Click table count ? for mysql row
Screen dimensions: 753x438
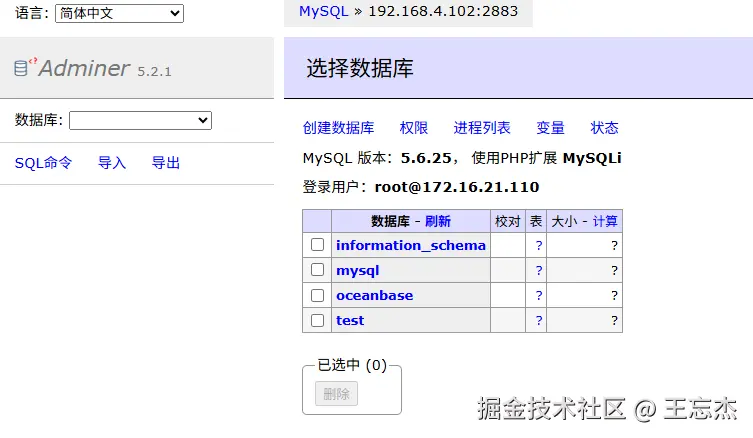click(539, 270)
